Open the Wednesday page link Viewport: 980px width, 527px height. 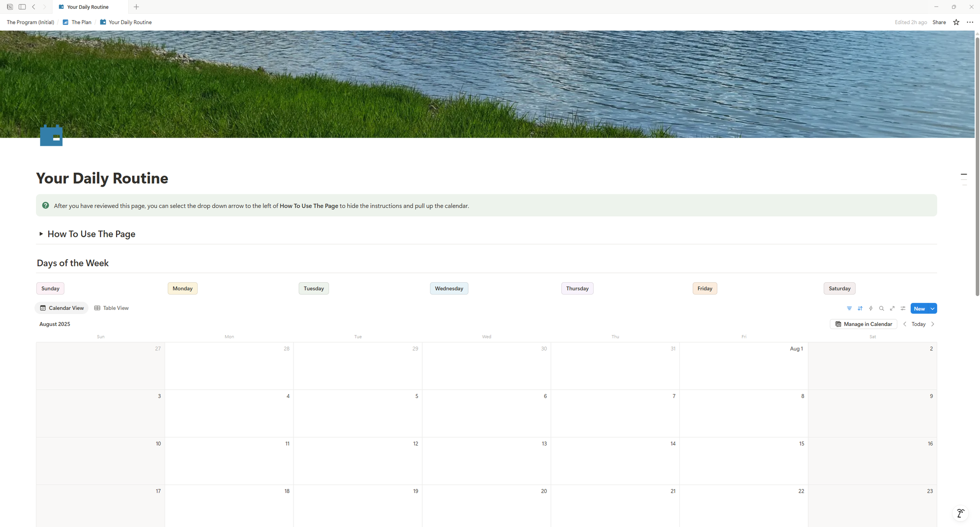[448, 288]
